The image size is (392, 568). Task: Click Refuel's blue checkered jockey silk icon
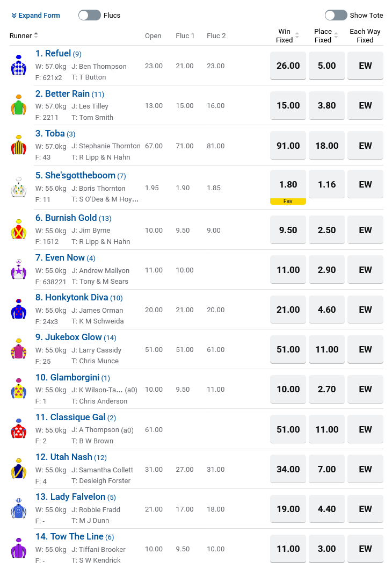click(x=19, y=65)
